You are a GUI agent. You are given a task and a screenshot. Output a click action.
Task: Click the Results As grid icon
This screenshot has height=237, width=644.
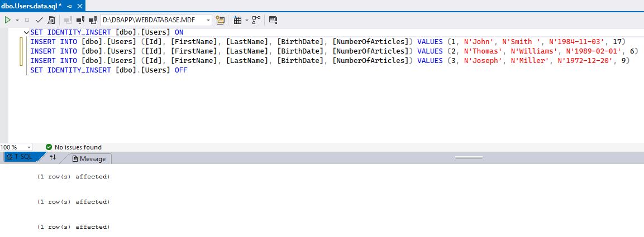[237, 20]
